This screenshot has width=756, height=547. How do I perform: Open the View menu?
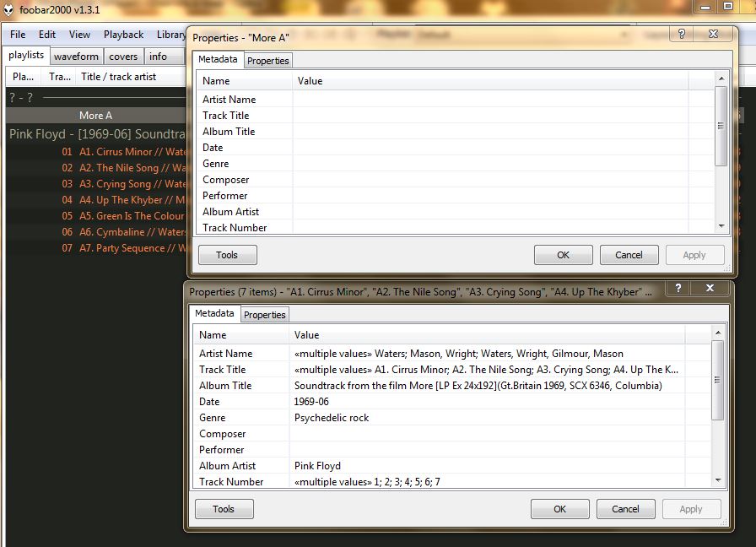coord(79,35)
